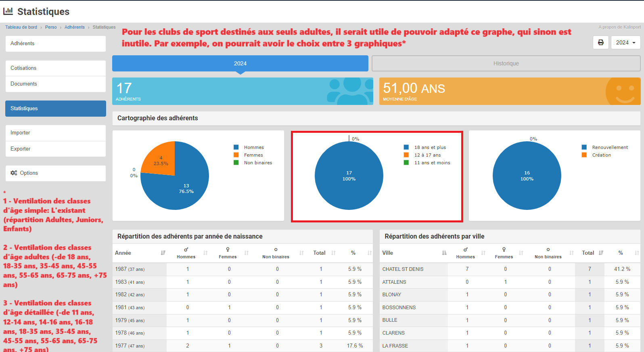
Task: Click the orange Création legend swatch
Action: click(x=584, y=155)
